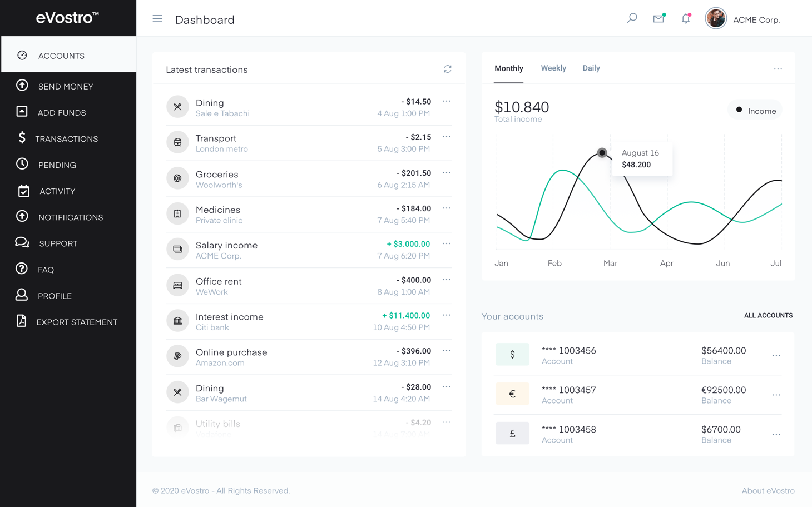Open the mail messages icon
Screen dimensions: 812x507
(658, 19)
